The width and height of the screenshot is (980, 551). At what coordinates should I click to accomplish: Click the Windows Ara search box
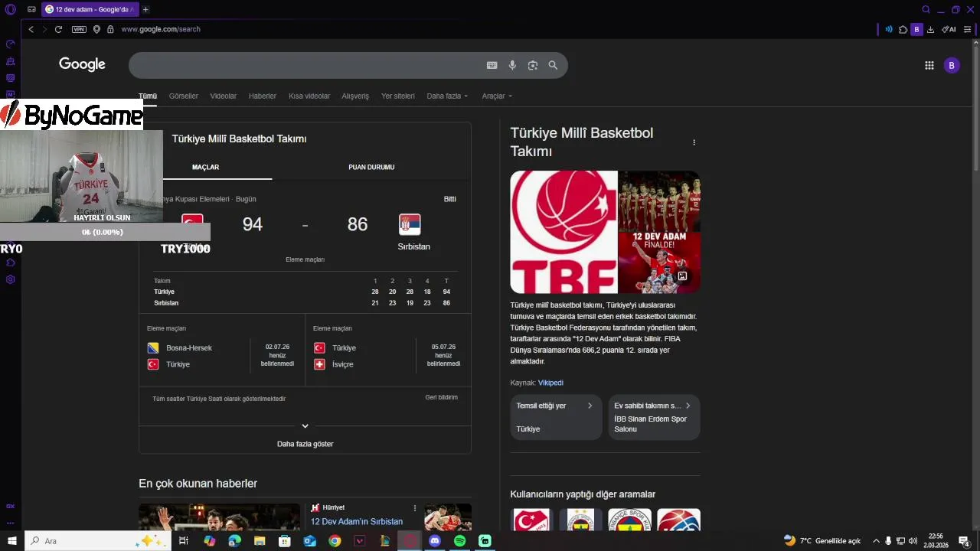pyautogui.click(x=97, y=541)
